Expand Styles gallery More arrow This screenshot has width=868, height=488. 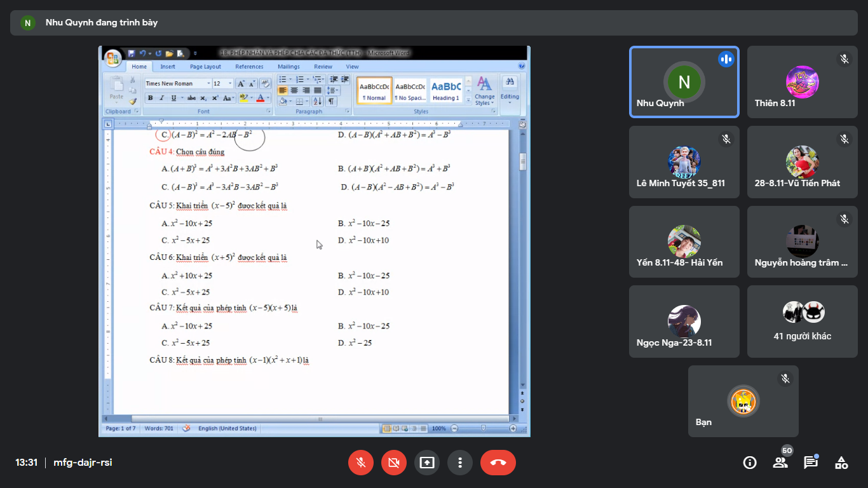point(468,100)
